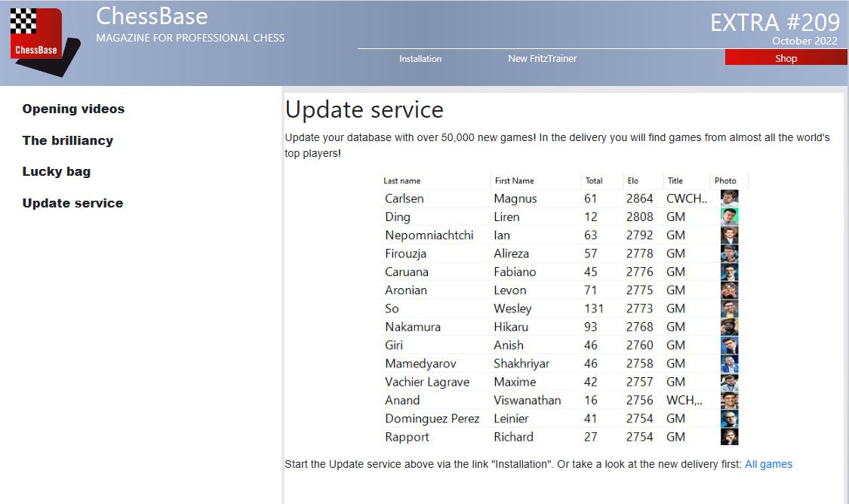Select The brilliancy sidebar item
Viewport: 849px width, 504px height.
pyautogui.click(x=68, y=140)
